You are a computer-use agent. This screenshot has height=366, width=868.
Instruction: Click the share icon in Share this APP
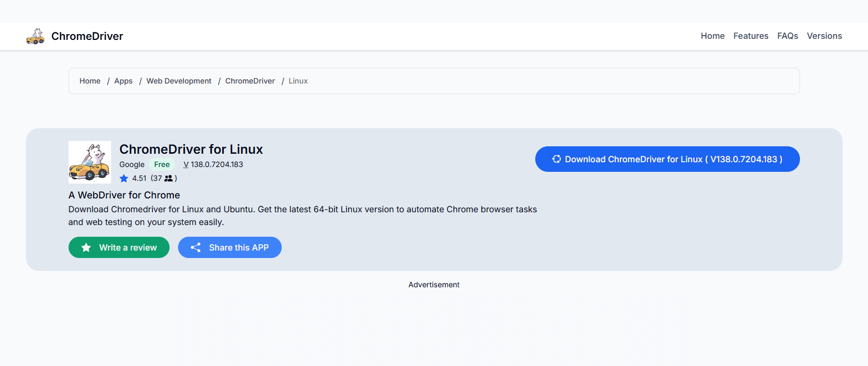tap(196, 247)
